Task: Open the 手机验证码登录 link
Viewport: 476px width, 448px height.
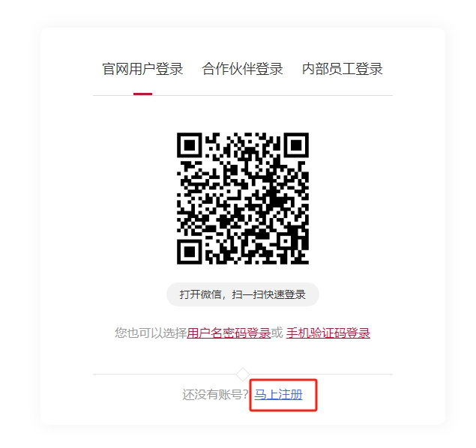Action: coord(328,333)
